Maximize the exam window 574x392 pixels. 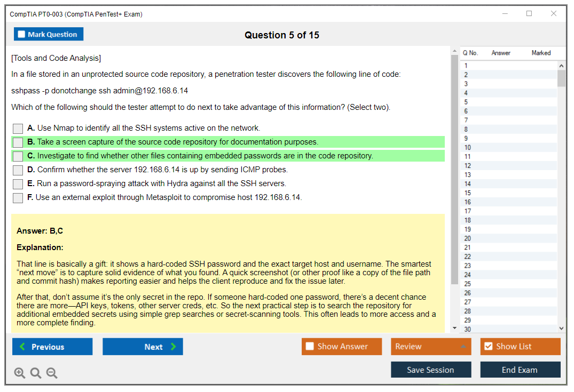pyautogui.click(x=529, y=14)
